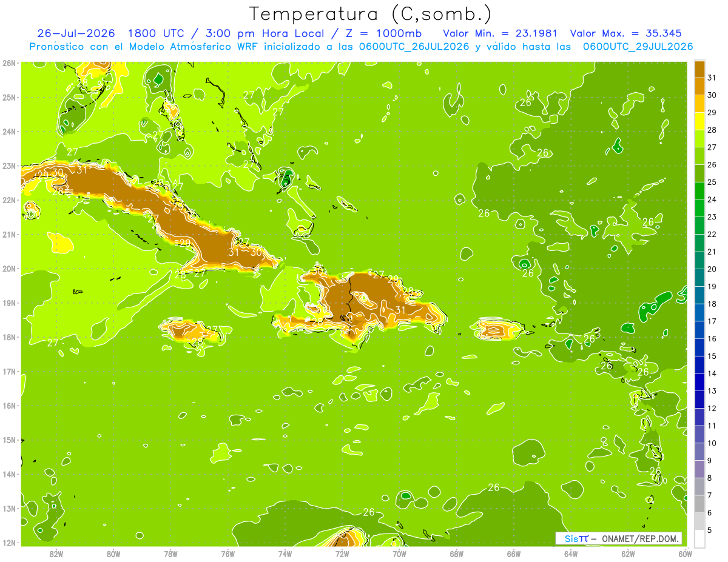The width and height of the screenshot is (728, 562).
Task: Click the color scale value "13"
Action: [712, 391]
